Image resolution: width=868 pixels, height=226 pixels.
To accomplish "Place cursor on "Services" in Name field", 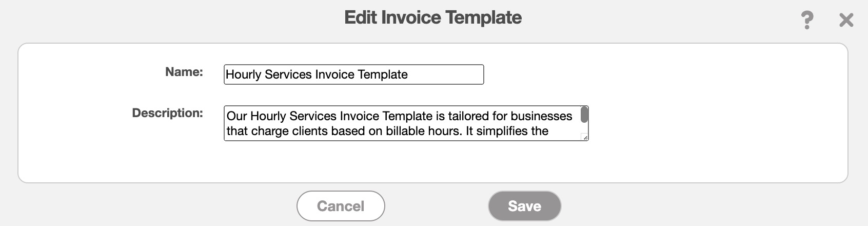I will pos(288,74).
